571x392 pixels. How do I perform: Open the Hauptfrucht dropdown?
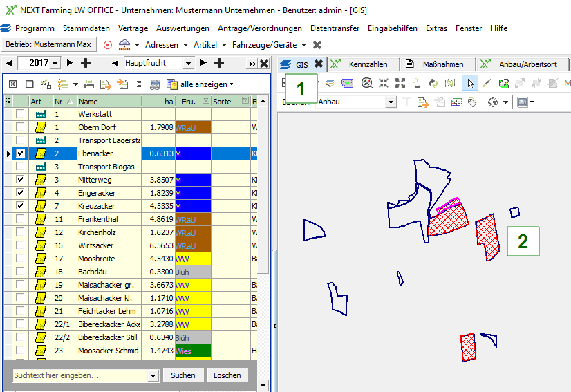click(x=189, y=63)
